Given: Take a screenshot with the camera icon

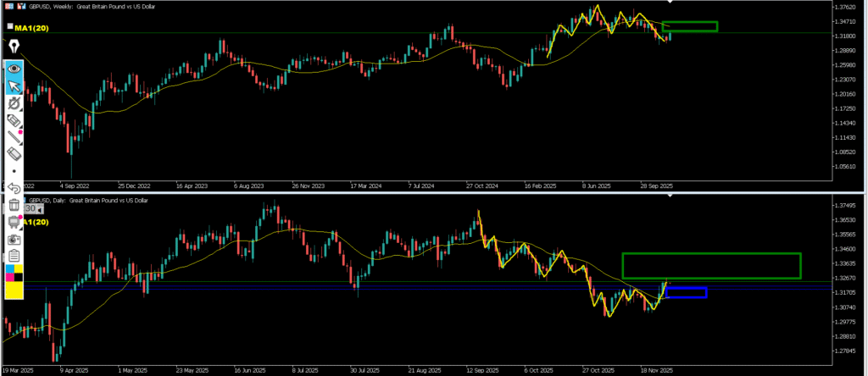Looking at the screenshot, I should tap(14, 239).
